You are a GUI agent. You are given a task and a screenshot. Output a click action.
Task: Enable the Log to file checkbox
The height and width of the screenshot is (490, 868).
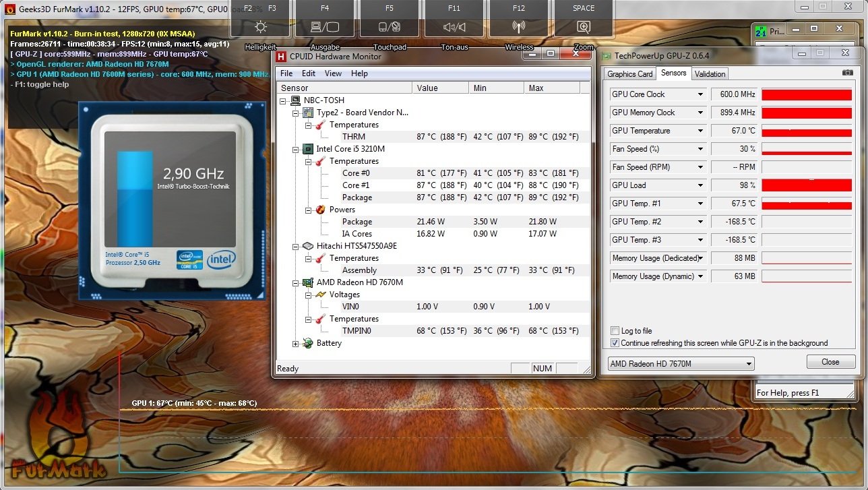(615, 331)
